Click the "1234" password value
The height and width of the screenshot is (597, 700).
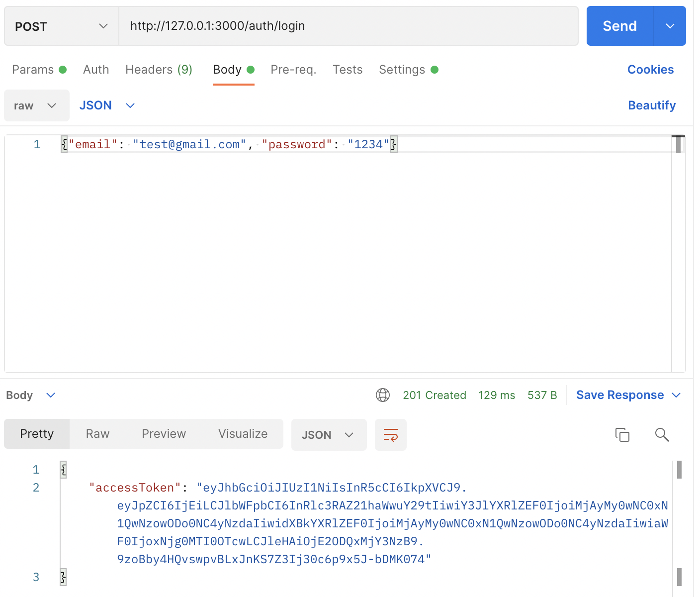click(368, 144)
